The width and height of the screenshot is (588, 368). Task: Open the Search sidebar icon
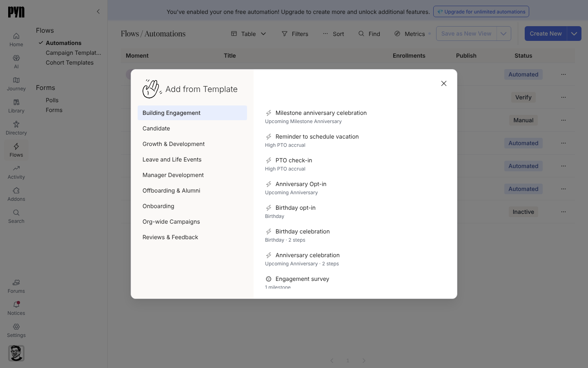pos(16,216)
